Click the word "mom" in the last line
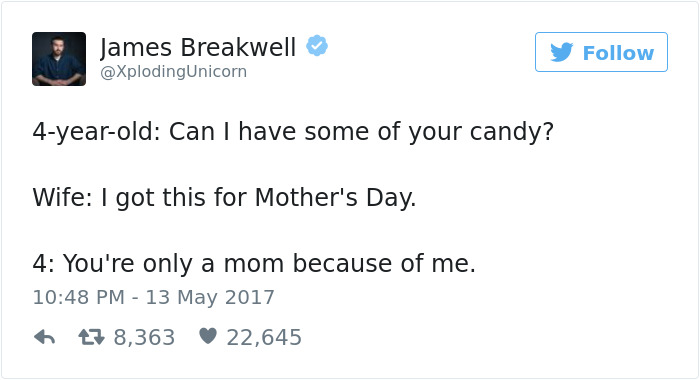 coord(254,264)
